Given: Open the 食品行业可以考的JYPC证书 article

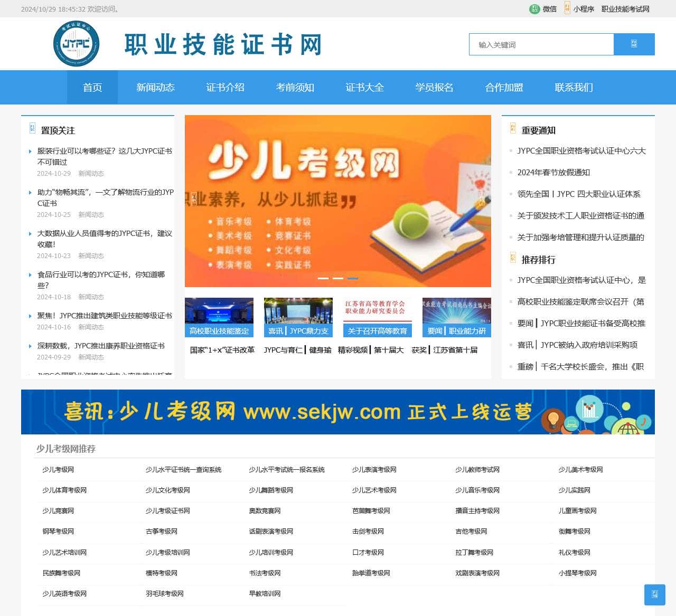Looking at the screenshot, I should tap(101, 280).
